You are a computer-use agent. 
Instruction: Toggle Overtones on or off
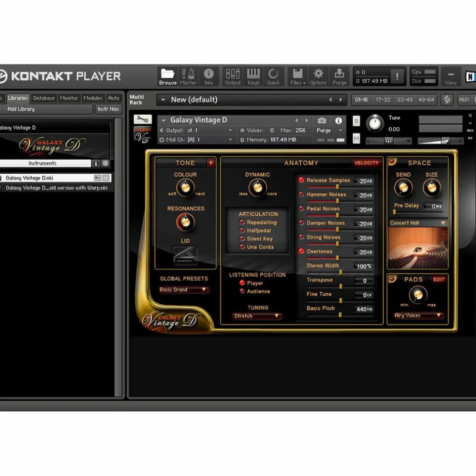pos(301,251)
